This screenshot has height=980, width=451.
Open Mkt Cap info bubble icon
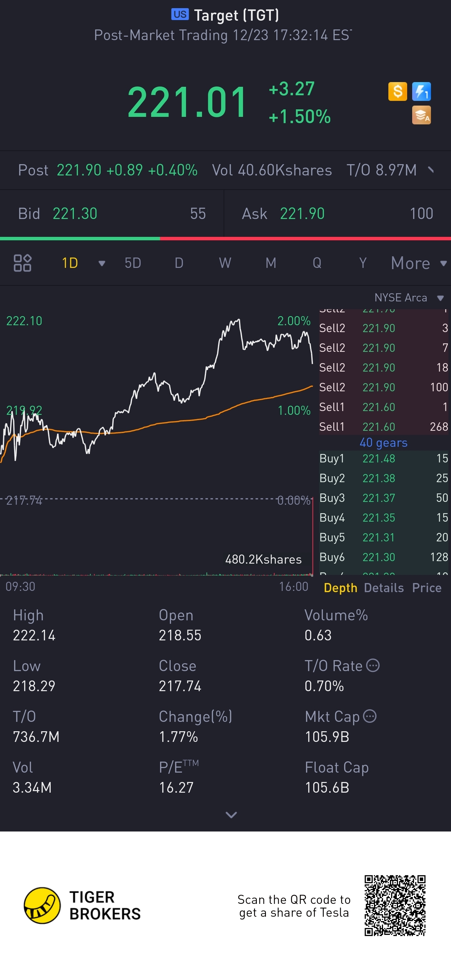[x=370, y=716]
